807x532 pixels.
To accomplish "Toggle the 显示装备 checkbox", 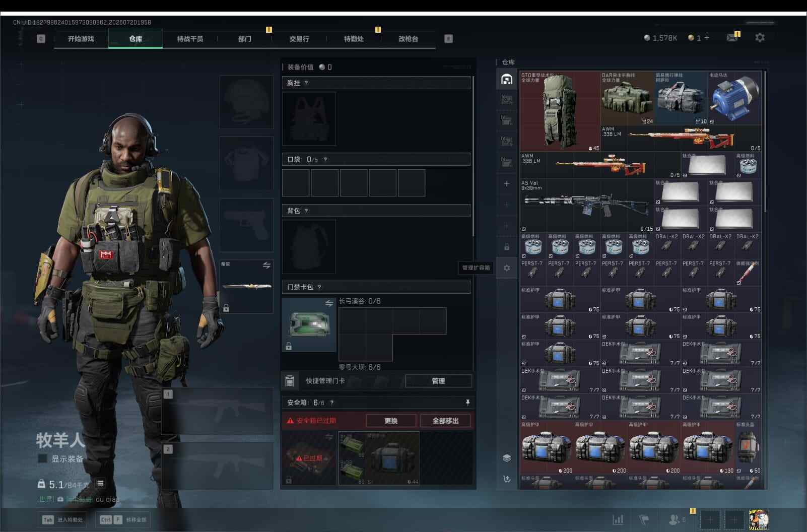I will point(43,458).
